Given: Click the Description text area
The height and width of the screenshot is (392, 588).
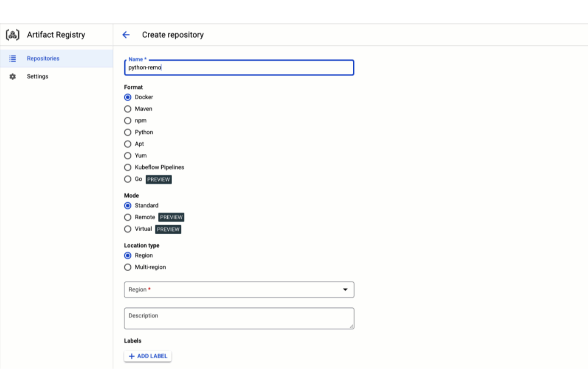Looking at the screenshot, I should (239, 319).
